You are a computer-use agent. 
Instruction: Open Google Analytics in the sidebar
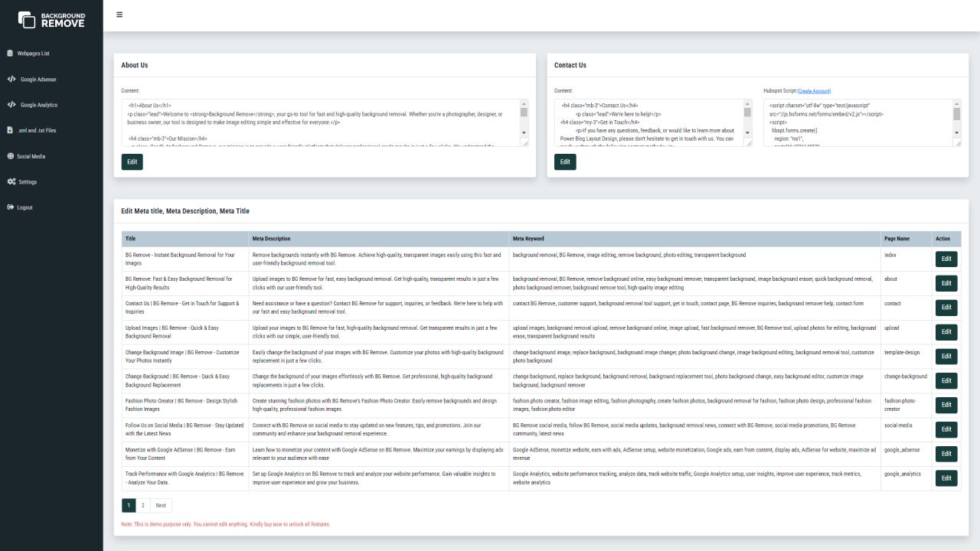click(32, 105)
